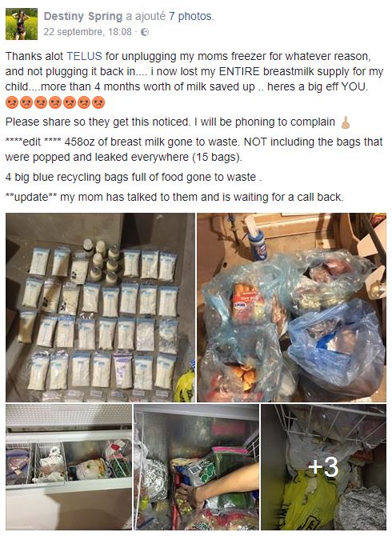Open the photo of blue recycling bags
Screen dimensions: 392x536
pos(291,307)
